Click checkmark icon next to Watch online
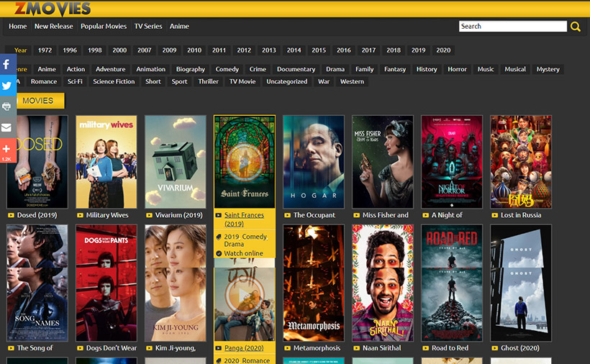 (219, 253)
